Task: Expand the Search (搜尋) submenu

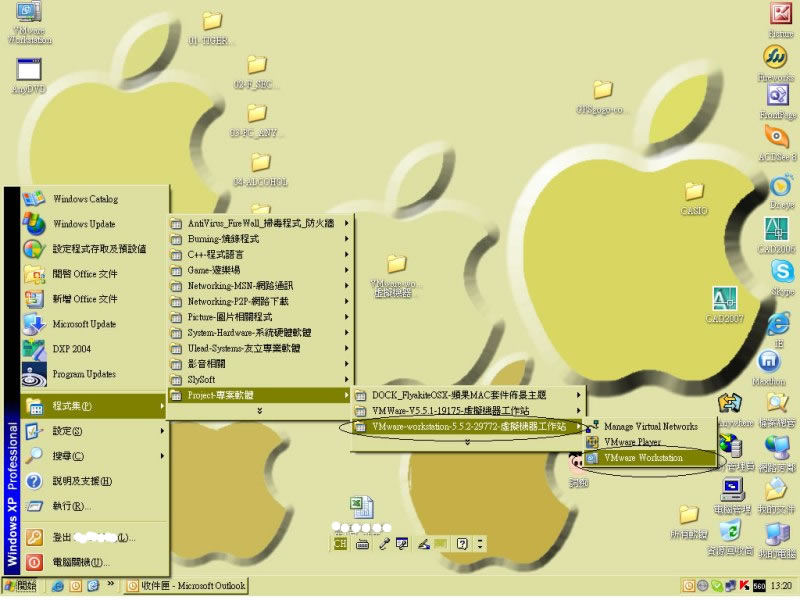Action: click(94, 456)
